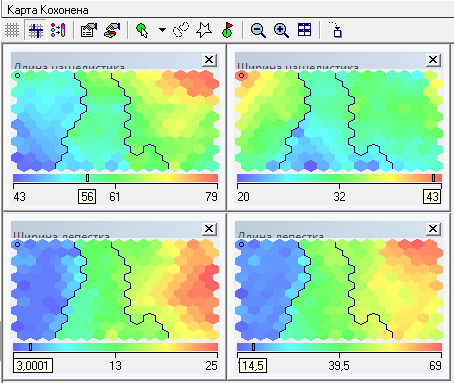Click the boxed value 56

pyautogui.click(x=87, y=197)
